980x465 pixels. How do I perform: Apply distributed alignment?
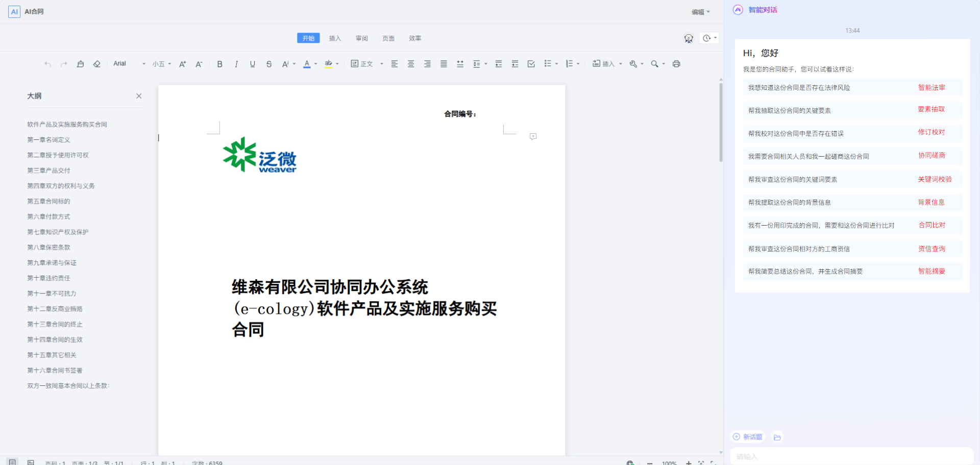pos(460,64)
